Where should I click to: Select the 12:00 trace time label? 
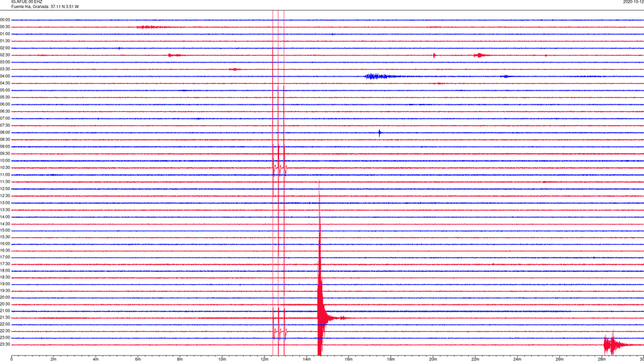click(x=5, y=189)
